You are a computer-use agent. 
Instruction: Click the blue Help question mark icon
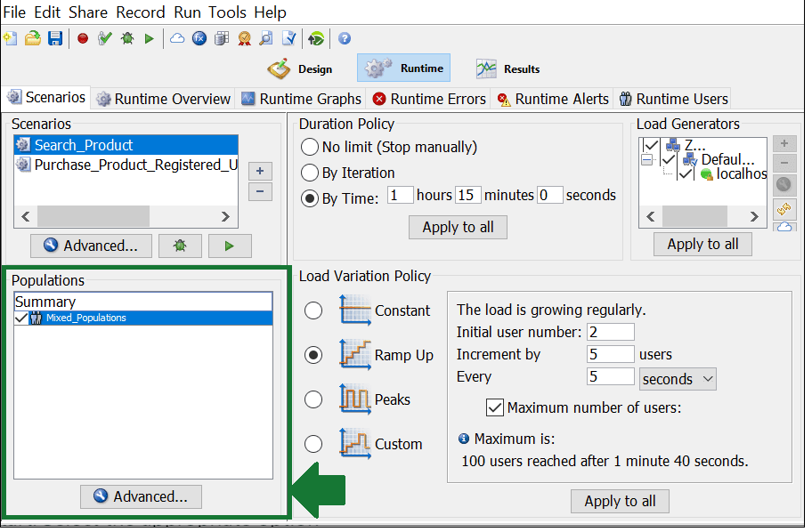345,38
